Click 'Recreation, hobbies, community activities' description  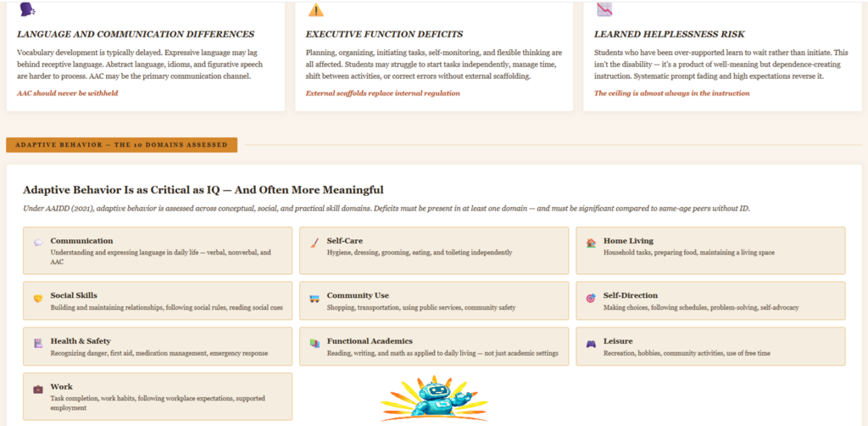(x=687, y=353)
